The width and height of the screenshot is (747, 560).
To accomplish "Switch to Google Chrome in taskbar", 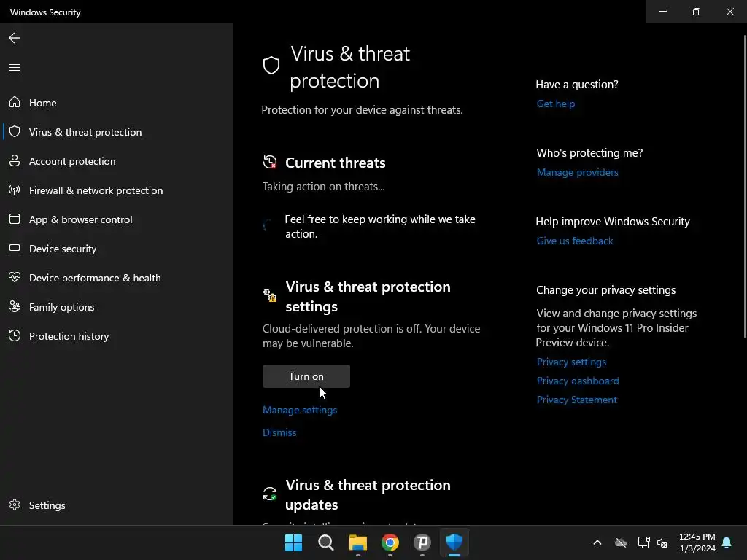I will pyautogui.click(x=390, y=542).
